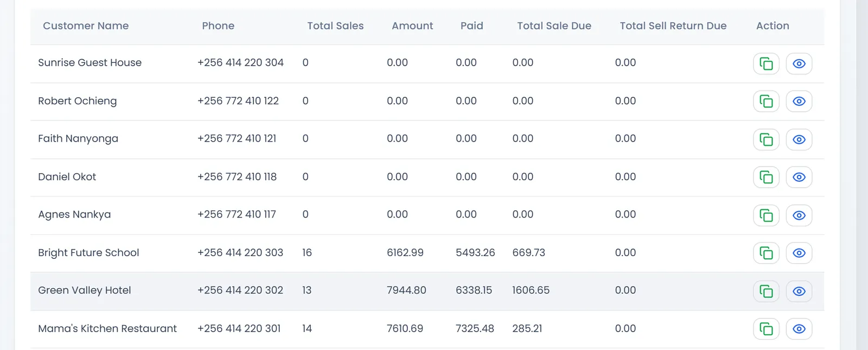
Task: View Sunrise Guest House details
Action: point(799,63)
